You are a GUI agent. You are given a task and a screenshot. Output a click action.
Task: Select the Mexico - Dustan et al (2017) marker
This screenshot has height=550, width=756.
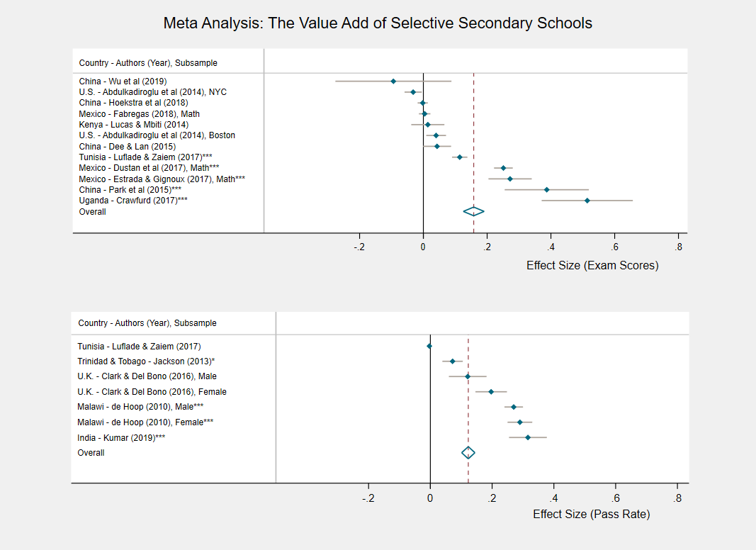click(x=503, y=168)
